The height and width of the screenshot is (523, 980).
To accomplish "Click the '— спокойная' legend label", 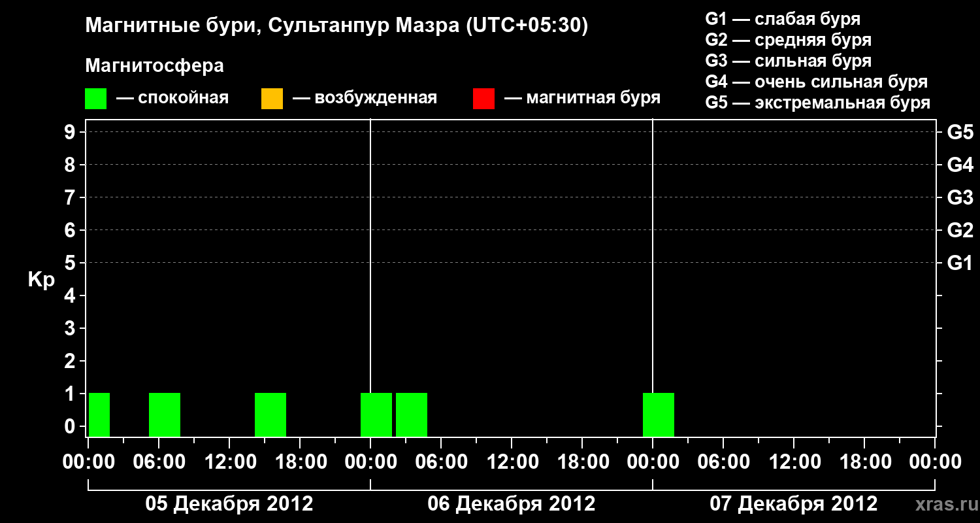I will tap(172, 99).
